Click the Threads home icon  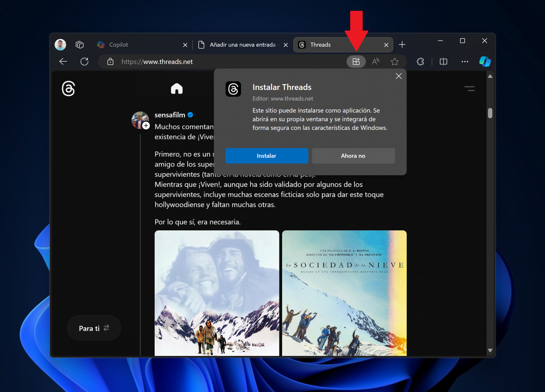point(177,89)
